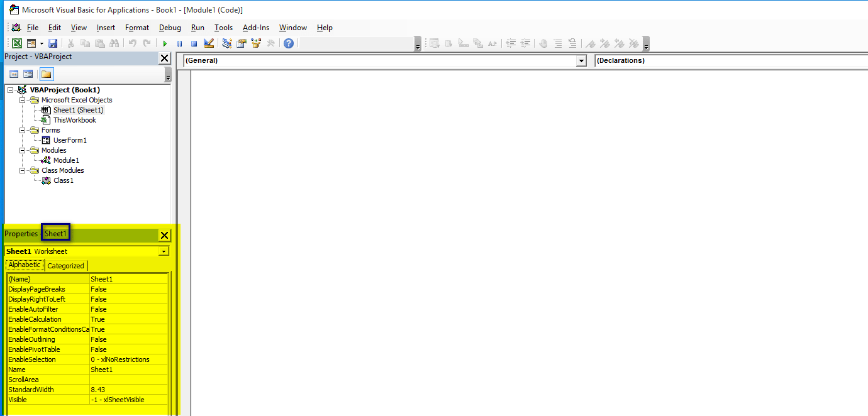Click the Indent icon in Edit toolbar
Screen dimensions: 868x416
[x=511, y=43]
